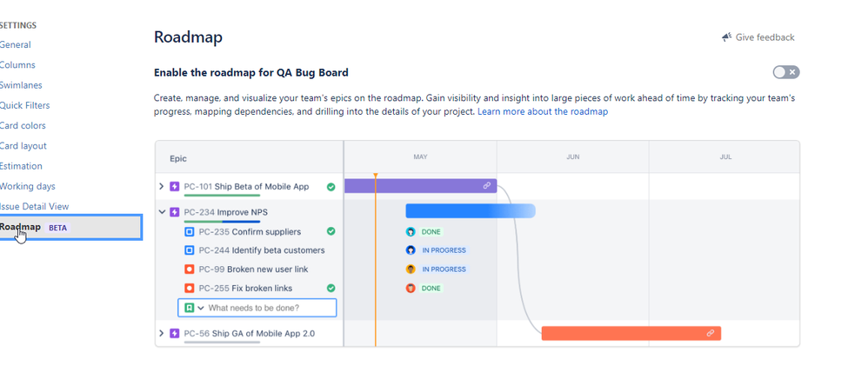
Task: Click green check mark beside Fix broken links
Action: tap(331, 288)
